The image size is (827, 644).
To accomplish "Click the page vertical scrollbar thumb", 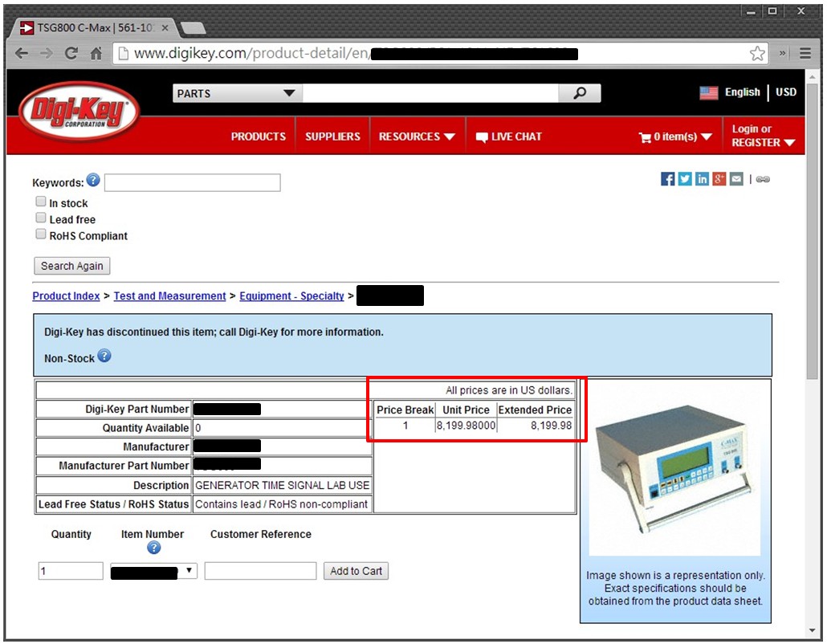I will coord(813,232).
